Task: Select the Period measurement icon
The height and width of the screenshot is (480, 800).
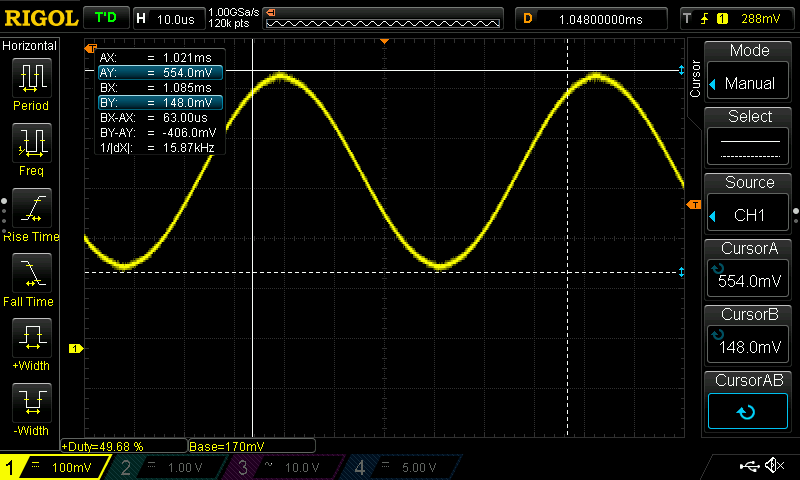Action: [x=32, y=77]
